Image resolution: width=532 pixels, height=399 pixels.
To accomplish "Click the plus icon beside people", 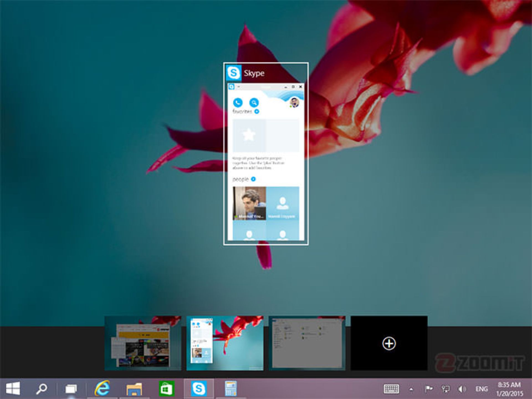I will (x=253, y=179).
